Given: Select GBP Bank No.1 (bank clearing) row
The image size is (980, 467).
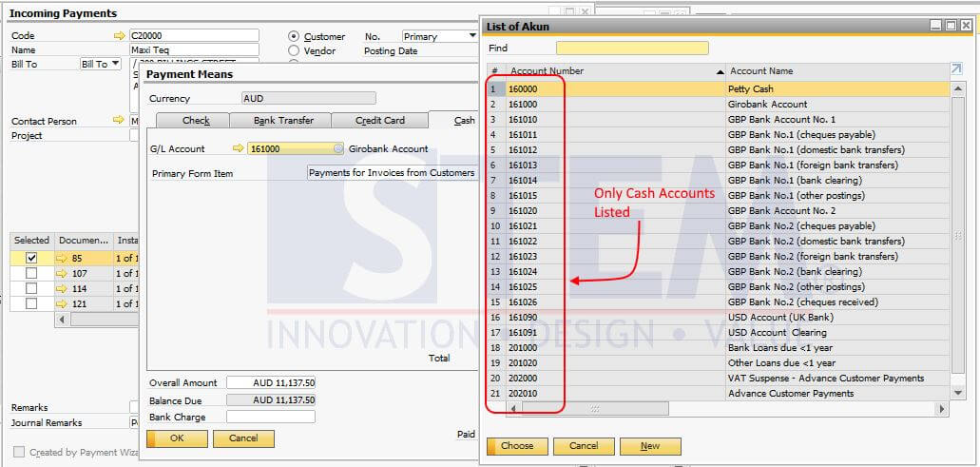Looking at the screenshot, I should coord(719,180).
